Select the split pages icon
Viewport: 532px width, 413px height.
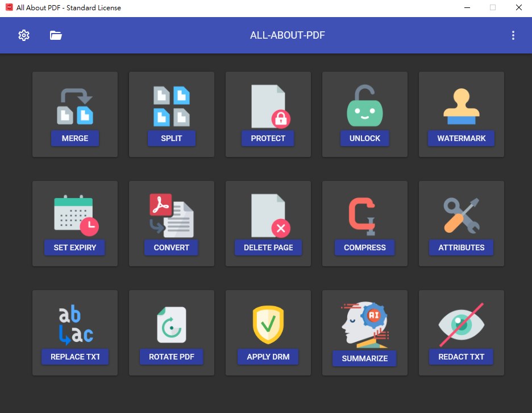pos(172,106)
